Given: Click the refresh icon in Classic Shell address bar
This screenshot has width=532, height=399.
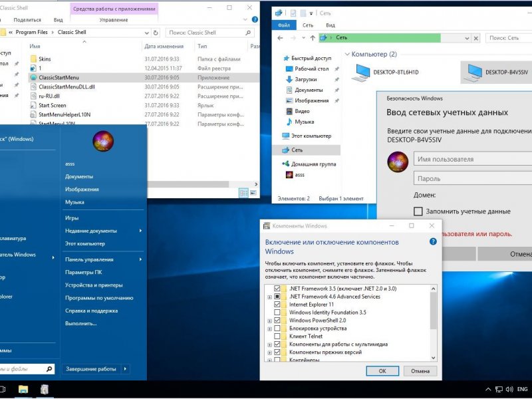Looking at the screenshot, I should coord(156,33).
